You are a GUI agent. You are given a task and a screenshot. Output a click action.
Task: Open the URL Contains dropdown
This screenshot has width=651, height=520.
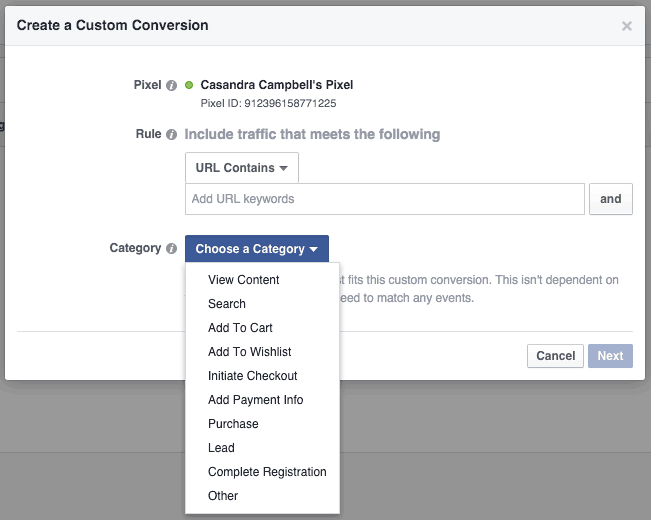tap(241, 168)
